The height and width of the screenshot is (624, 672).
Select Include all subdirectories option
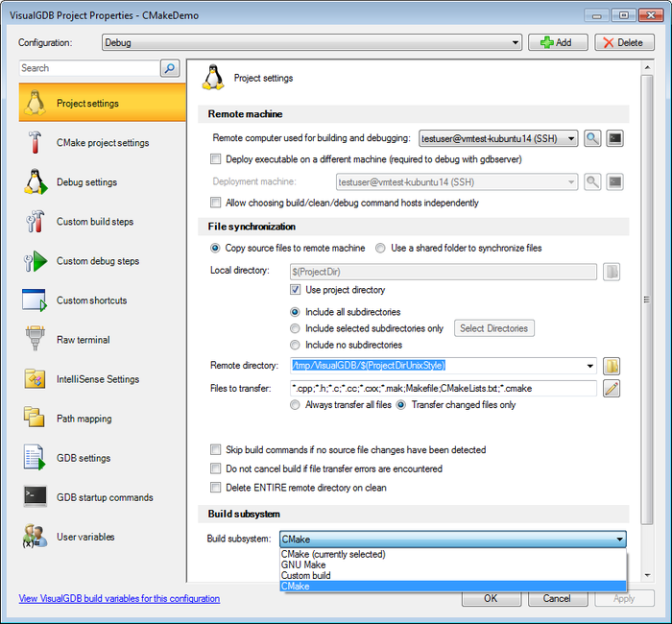(295, 312)
